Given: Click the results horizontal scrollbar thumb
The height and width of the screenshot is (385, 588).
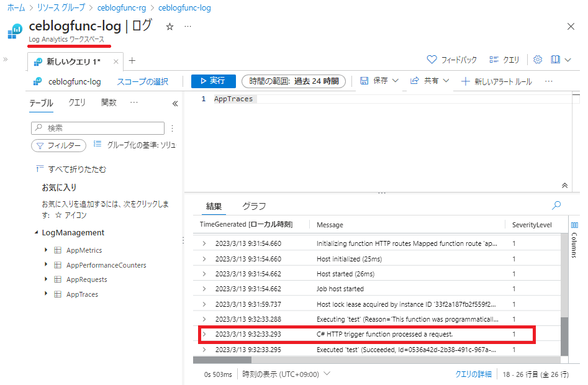Looking at the screenshot, I should [x=222, y=360].
